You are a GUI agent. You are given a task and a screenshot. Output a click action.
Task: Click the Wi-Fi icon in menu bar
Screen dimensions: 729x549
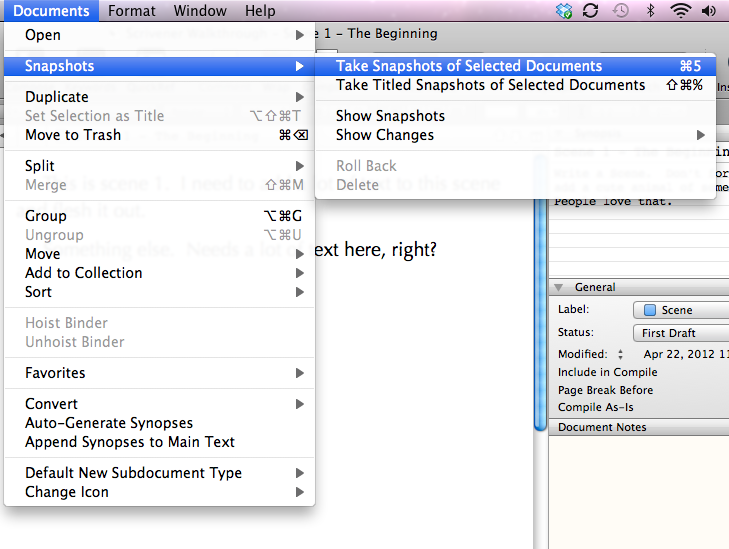(680, 10)
